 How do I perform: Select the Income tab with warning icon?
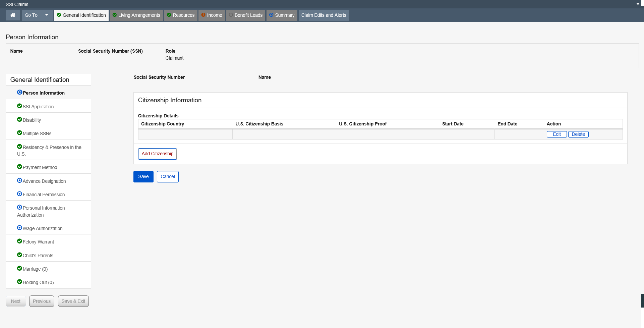coord(212,15)
